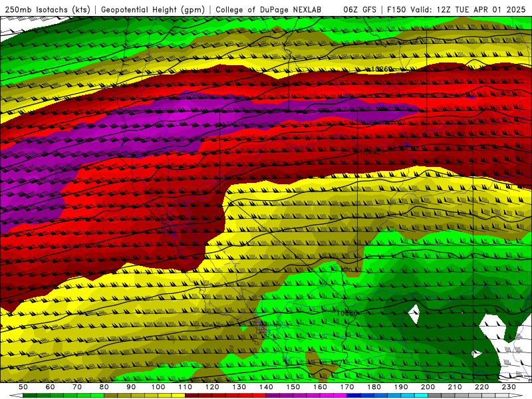Click the 130 value on the color scale
532x399 pixels.
[239, 387]
